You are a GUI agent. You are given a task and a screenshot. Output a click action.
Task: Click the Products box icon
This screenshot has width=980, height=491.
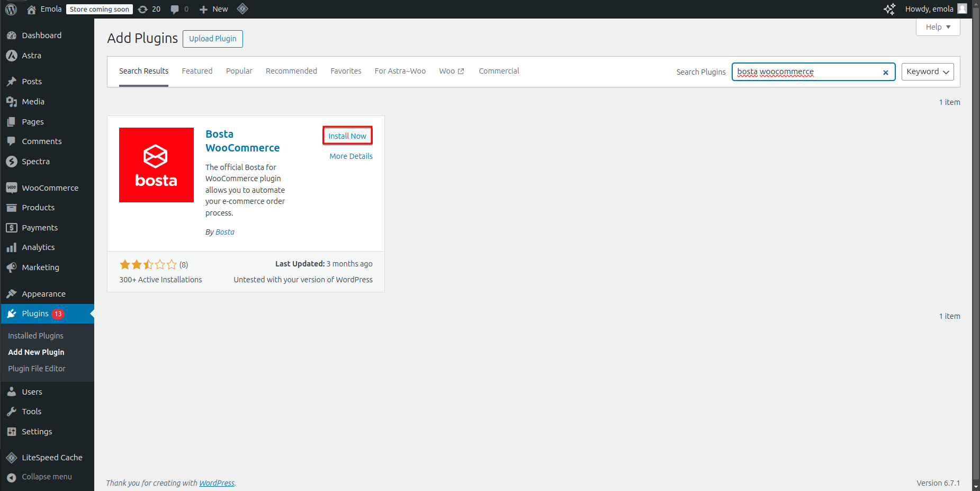[x=12, y=208]
